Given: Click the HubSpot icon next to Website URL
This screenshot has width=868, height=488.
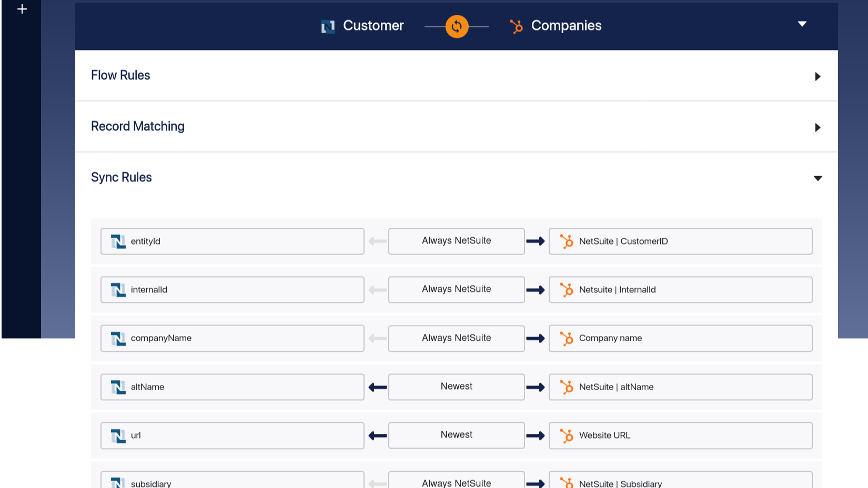Looking at the screenshot, I should (568, 435).
